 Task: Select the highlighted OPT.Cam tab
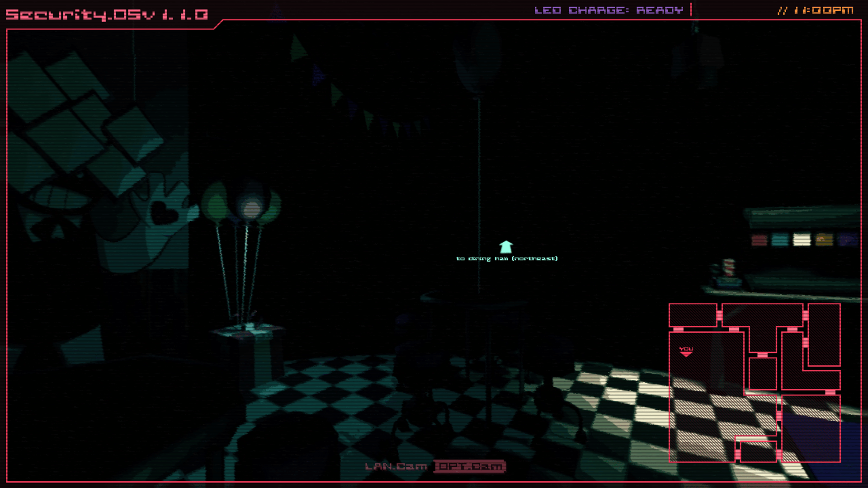(470, 466)
